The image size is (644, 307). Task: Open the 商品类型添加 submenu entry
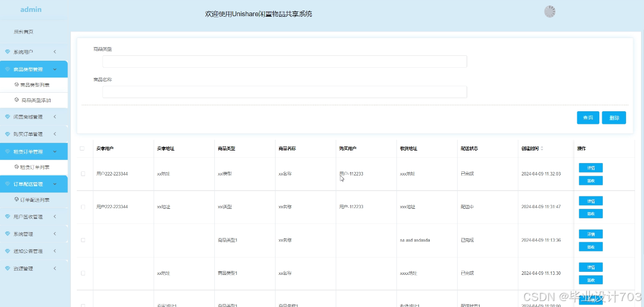(34, 100)
